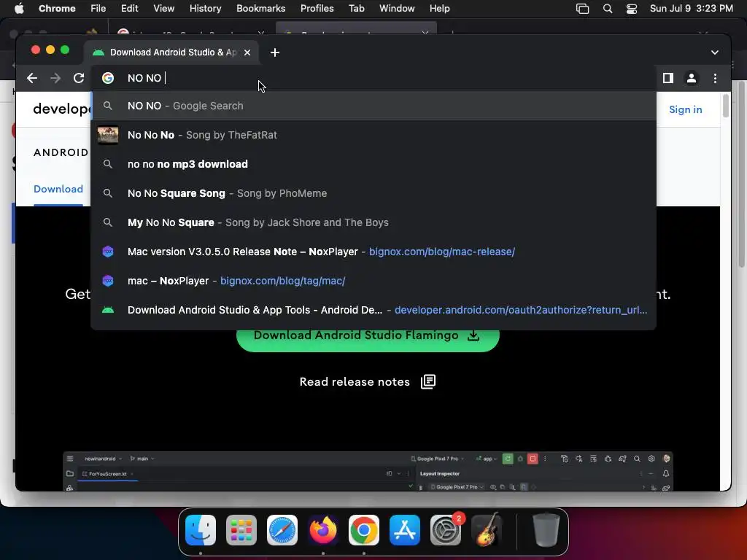The image size is (747, 560).
Task: Select 'NO NO - Google Search' suggestion
Action: [x=374, y=106]
